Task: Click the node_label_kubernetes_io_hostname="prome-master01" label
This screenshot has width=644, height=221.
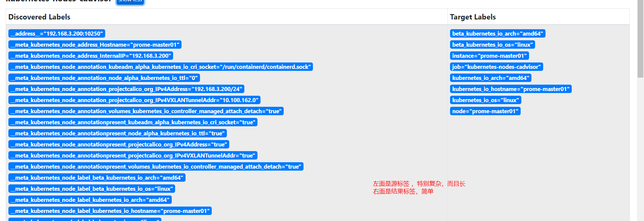Action: tap(110, 211)
